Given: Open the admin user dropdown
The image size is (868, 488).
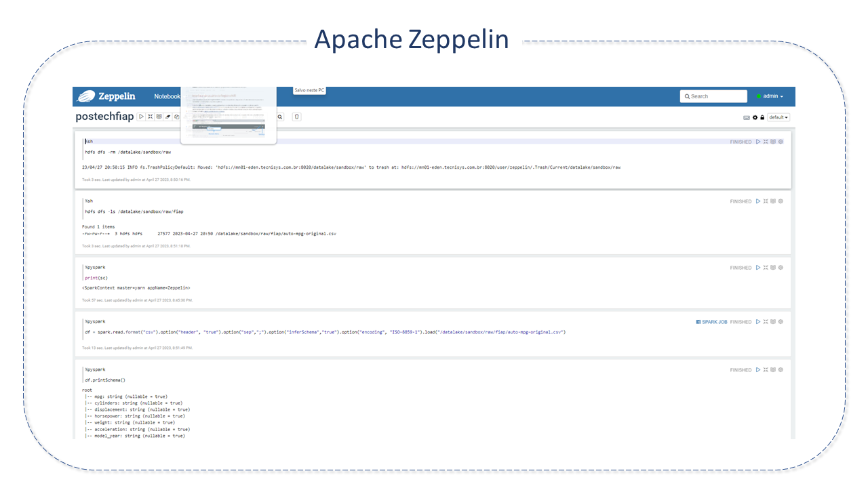Looking at the screenshot, I should tap(770, 96).
